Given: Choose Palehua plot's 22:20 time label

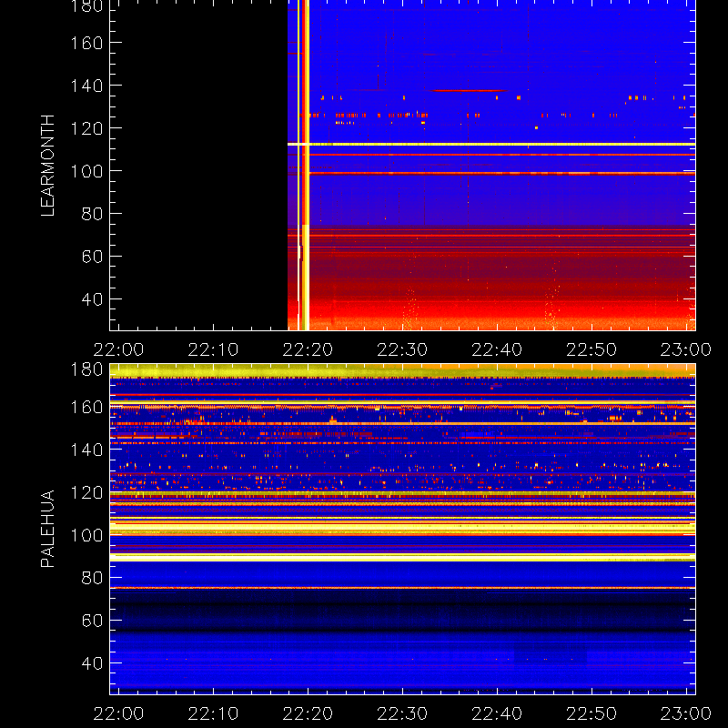Looking at the screenshot, I should (x=308, y=713).
